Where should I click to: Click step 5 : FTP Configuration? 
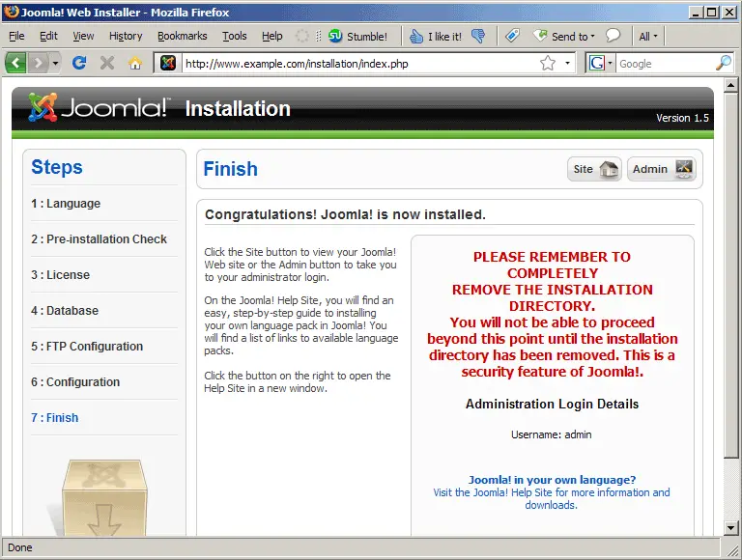[87, 347]
